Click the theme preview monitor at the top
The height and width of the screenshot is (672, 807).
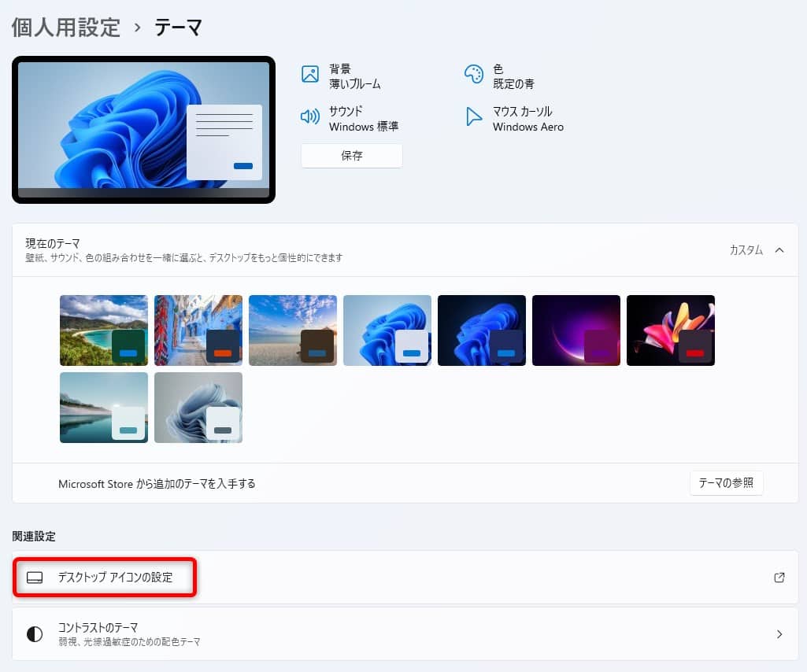click(x=143, y=129)
